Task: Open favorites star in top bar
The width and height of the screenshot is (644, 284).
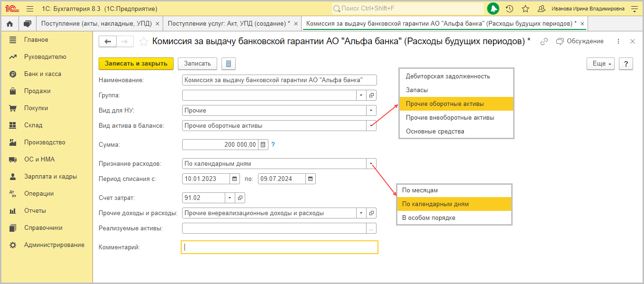Action: click(525, 9)
